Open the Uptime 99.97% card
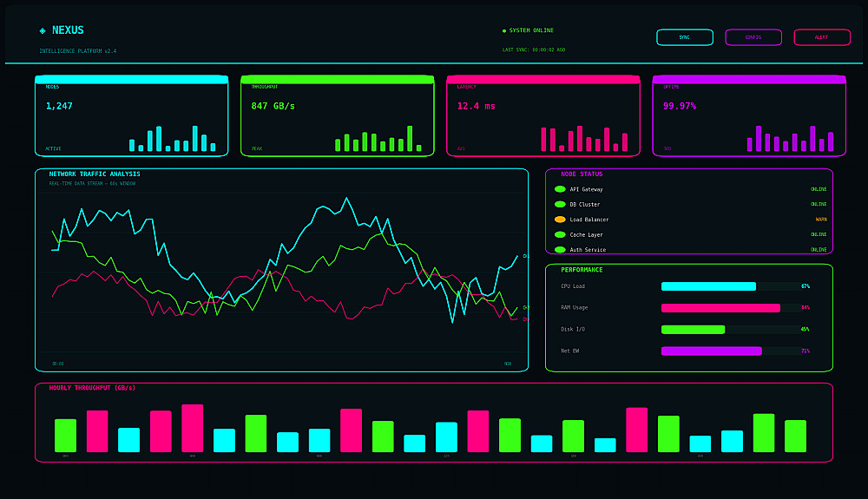This screenshot has width=868, height=499. 750,115
